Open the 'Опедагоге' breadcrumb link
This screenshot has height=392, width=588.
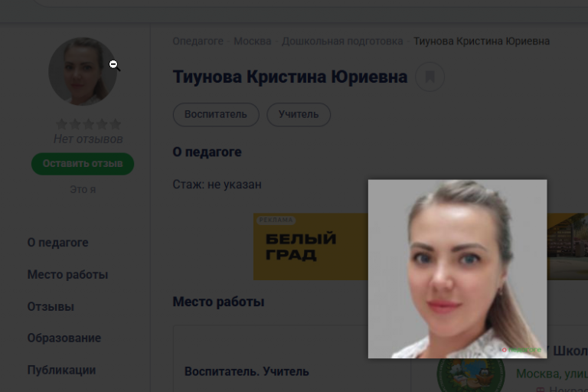(x=198, y=41)
